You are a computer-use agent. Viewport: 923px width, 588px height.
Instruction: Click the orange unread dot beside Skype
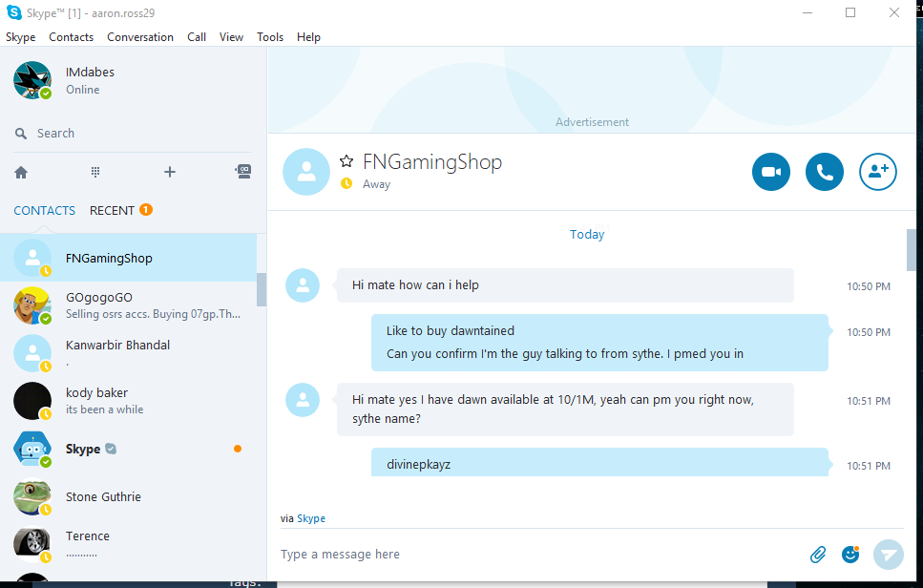(238, 449)
